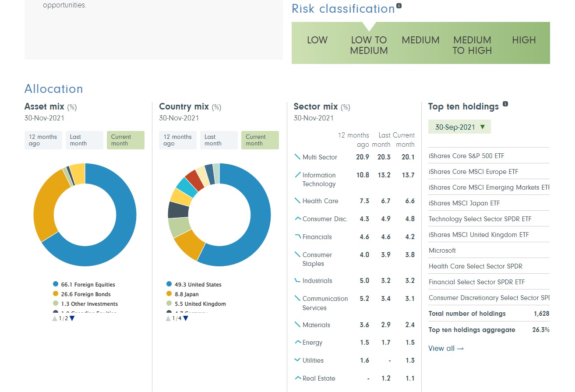Show Country mix '12 months ago' data

(x=177, y=140)
